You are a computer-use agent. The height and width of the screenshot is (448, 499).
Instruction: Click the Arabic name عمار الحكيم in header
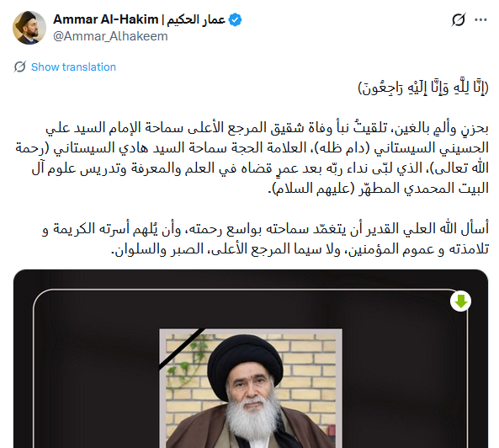tap(196, 19)
